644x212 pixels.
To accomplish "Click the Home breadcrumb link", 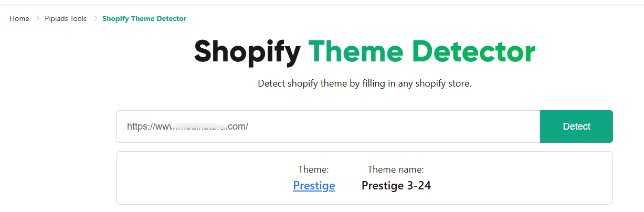I will pos(19,19).
